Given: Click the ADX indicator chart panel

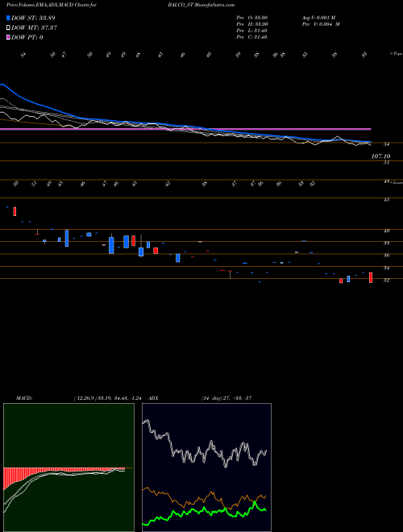Looking at the screenshot, I should click(206, 468).
